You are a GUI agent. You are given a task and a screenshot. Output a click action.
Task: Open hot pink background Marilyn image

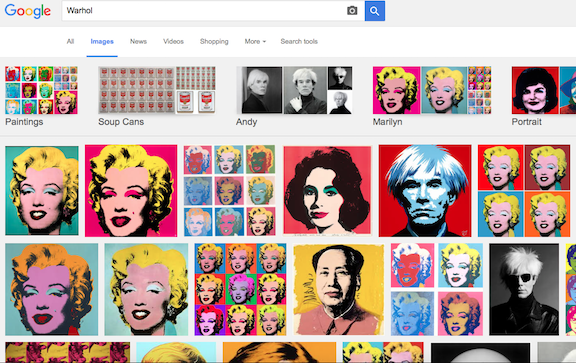coord(131,190)
